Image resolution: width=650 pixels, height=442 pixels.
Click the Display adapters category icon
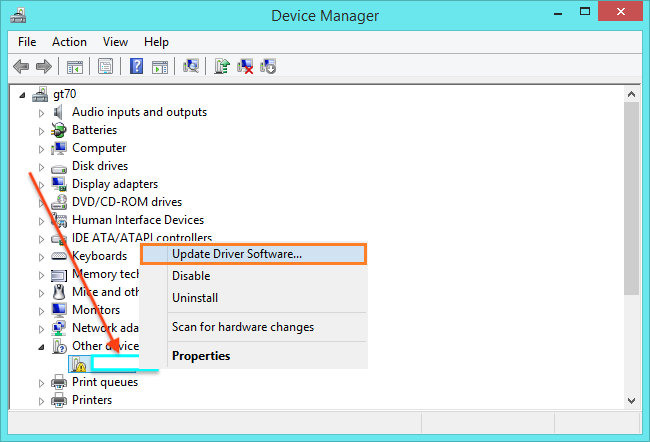tap(59, 184)
